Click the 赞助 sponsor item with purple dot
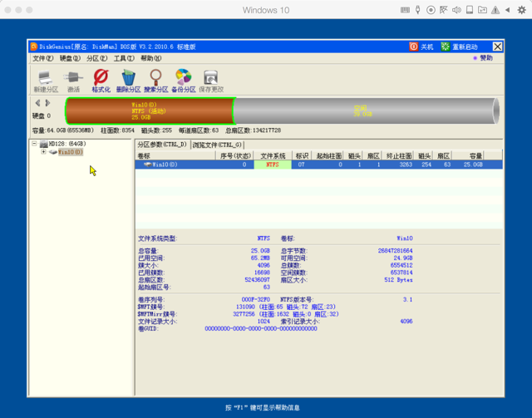Viewport: 532px width, 418px height. point(483,58)
